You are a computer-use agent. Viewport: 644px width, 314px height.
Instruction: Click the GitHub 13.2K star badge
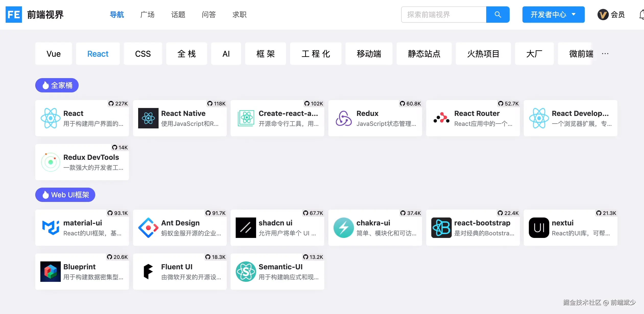point(313,257)
